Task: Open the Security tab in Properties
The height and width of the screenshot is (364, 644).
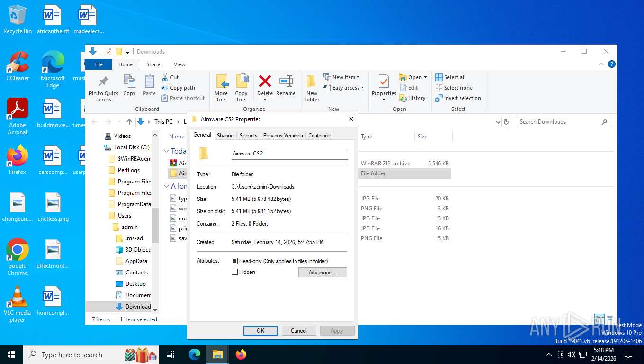Action: pyautogui.click(x=248, y=136)
